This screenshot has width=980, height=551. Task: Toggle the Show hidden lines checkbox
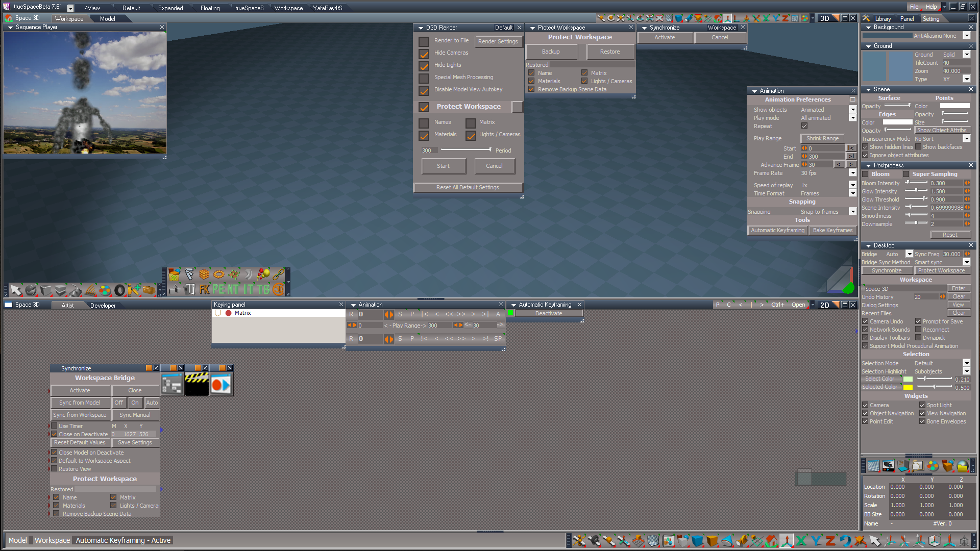[865, 147]
